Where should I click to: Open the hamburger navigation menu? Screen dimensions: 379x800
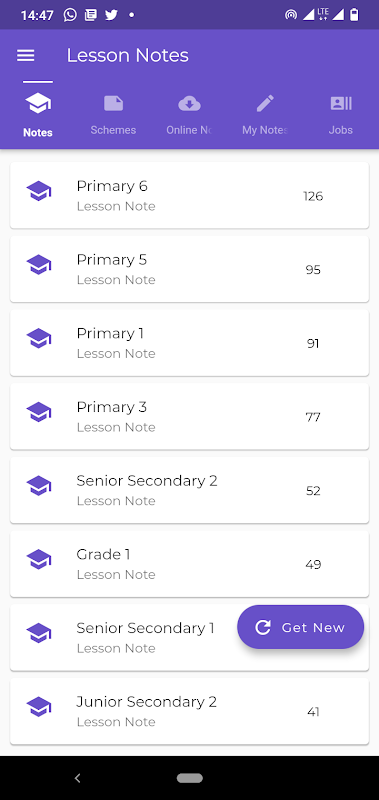pos(26,55)
